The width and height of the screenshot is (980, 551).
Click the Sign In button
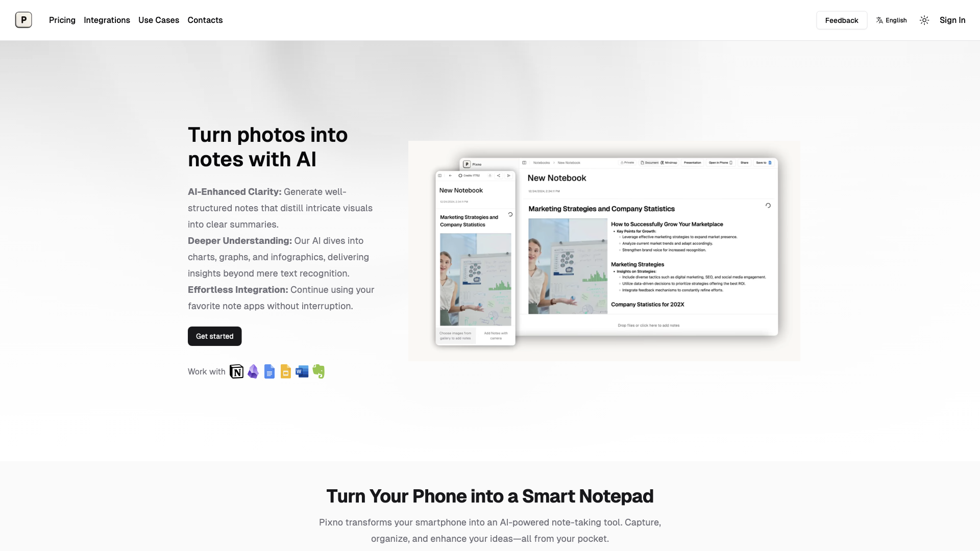tap(952, 20)
